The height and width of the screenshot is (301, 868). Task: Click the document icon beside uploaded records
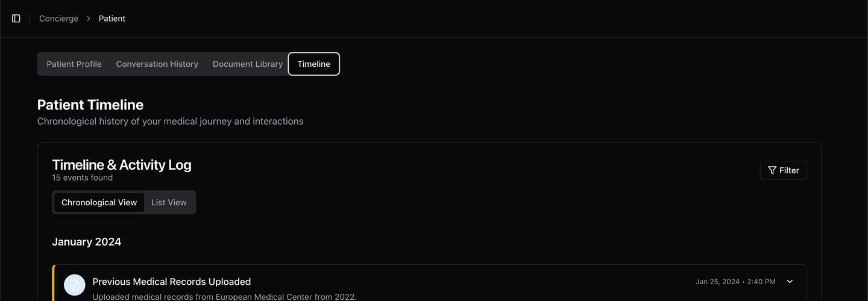click(x=75, y=285)
